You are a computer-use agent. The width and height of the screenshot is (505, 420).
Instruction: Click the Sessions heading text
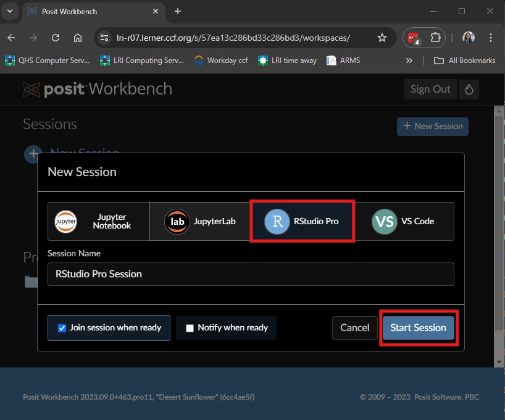(x=50, y=124)
